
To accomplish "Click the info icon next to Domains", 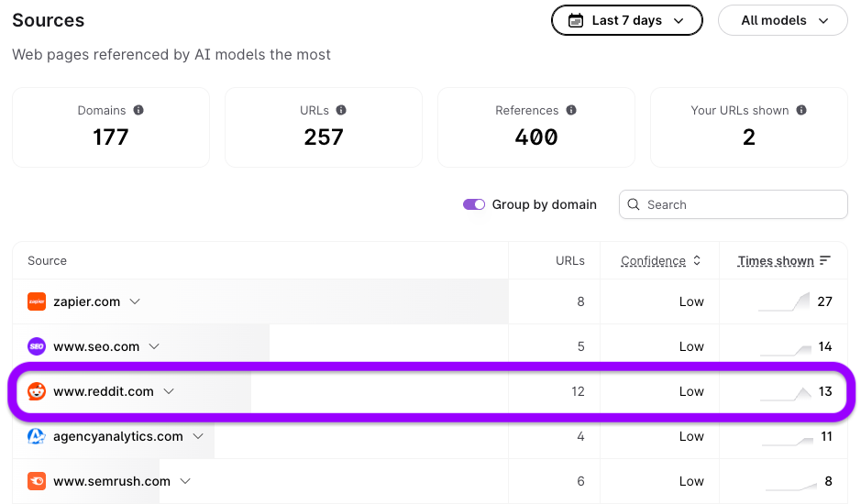I will [138, 110].
